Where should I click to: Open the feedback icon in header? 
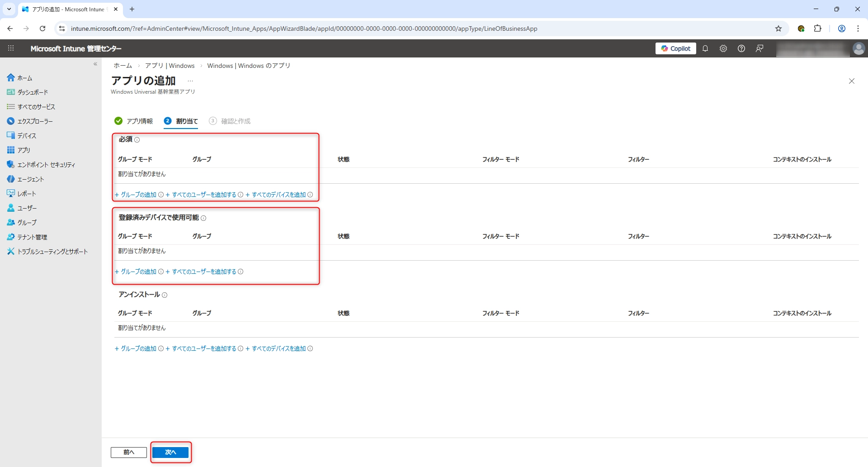tap(759, 48)
